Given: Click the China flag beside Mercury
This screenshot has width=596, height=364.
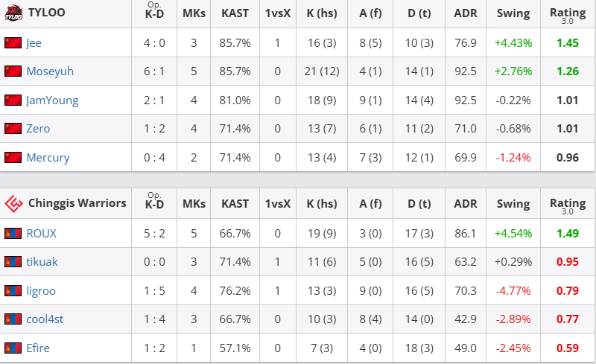Looking at the screenshot, I should click(13, 158).
